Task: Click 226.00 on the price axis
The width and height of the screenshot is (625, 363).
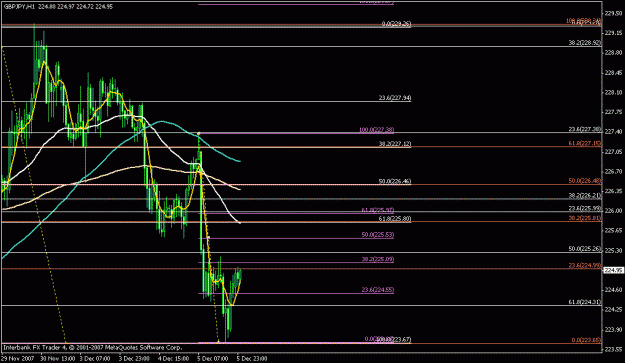Action: click(x=613, y=211)
